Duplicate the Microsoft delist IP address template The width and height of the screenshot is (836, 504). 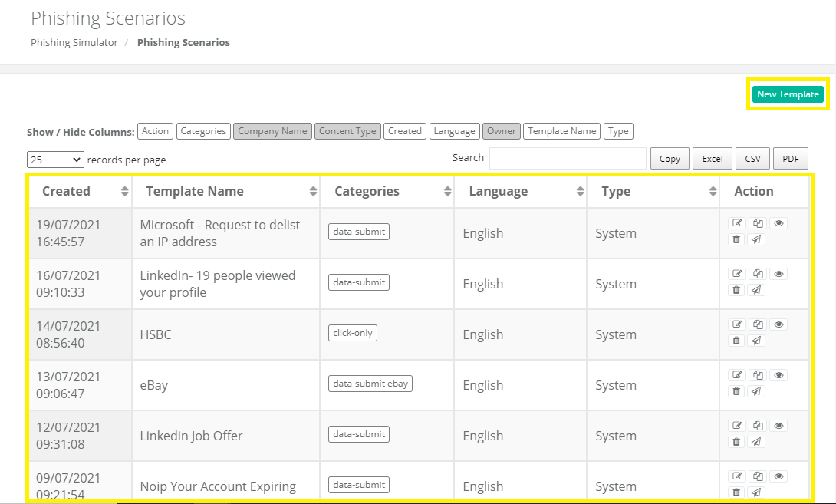(758, 223)
